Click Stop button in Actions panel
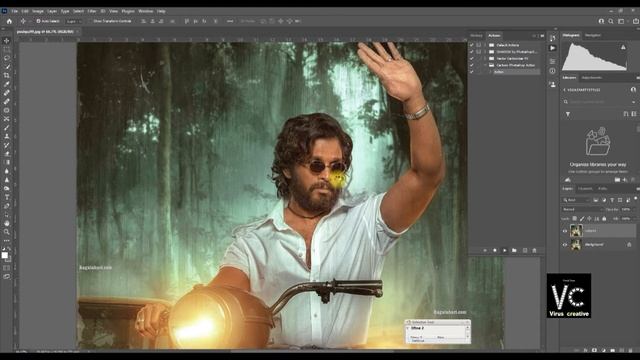The height and width of the screenshot is (360, 640). (x=485, y=250)
